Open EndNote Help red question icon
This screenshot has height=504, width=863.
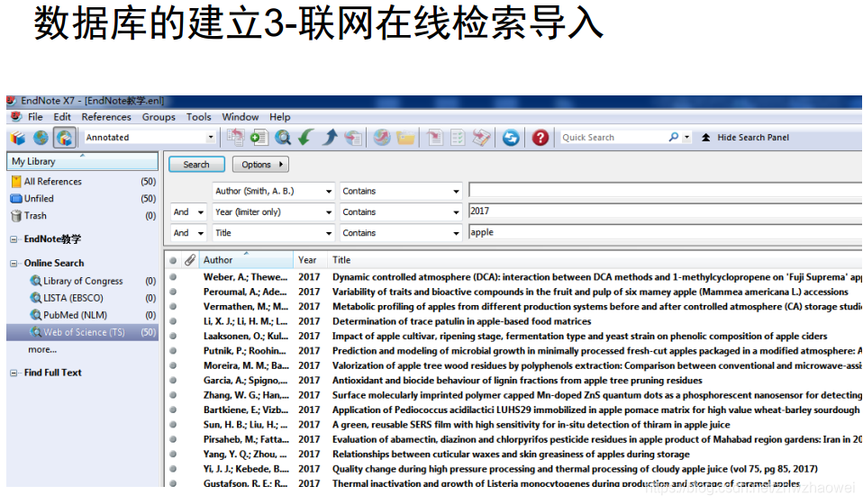coord(541,138)
